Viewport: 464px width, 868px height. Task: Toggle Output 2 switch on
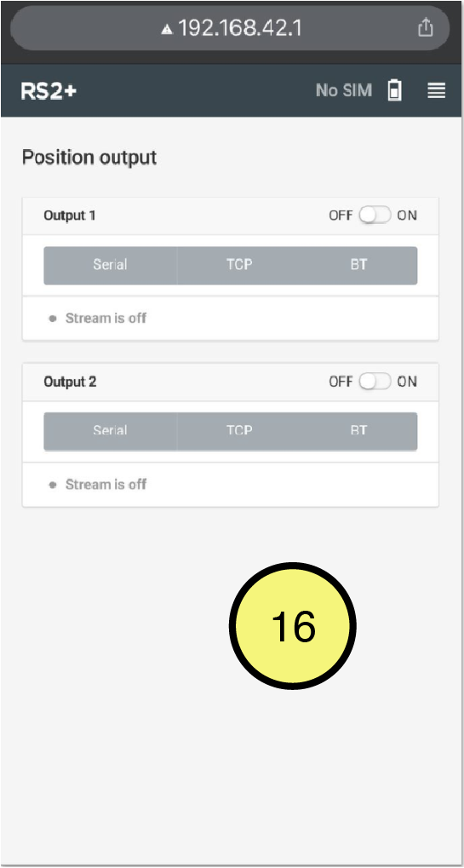tap(375, 382)
